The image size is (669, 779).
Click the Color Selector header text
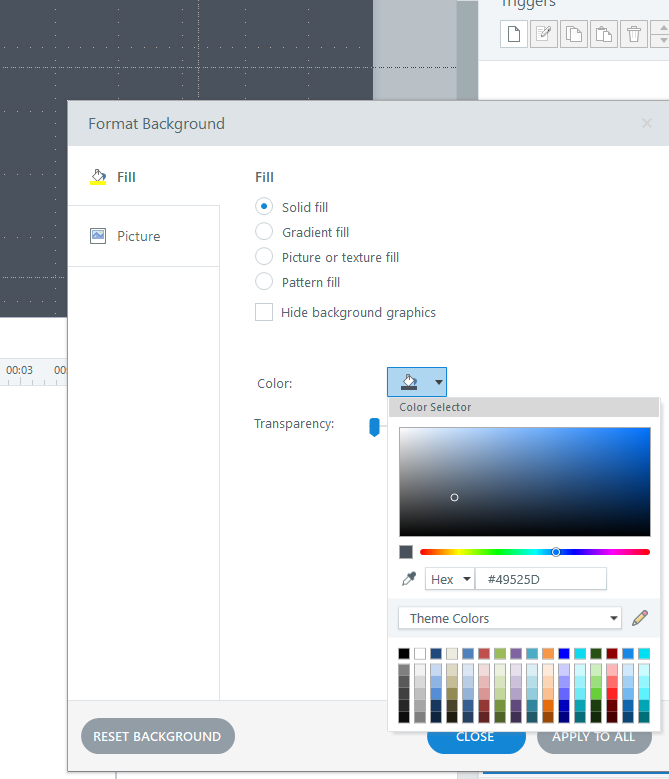(x=435, y=407)
